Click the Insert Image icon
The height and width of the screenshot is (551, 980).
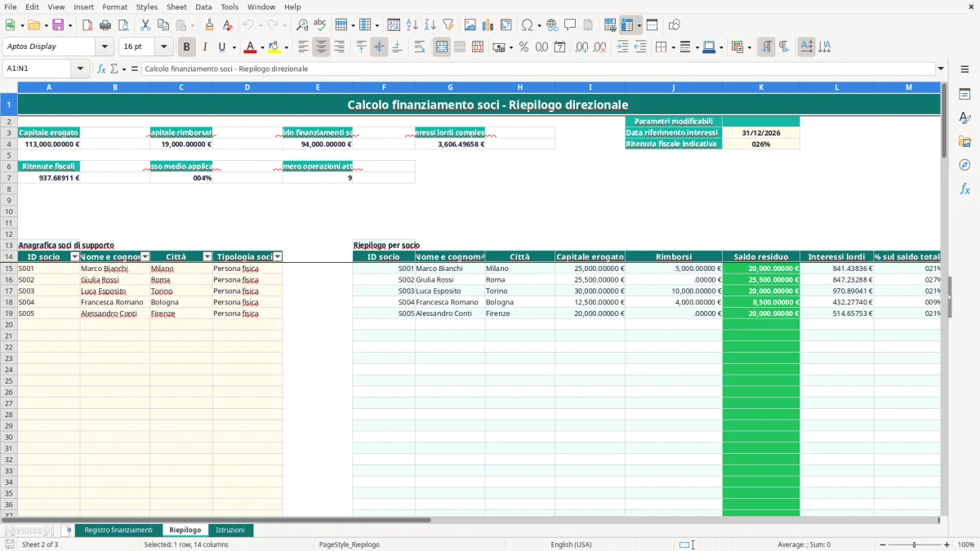click(470, 25)
